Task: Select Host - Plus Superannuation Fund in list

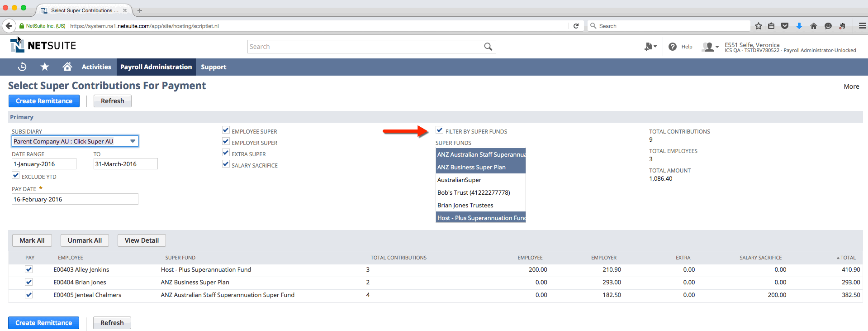Action: pos(481,218)
